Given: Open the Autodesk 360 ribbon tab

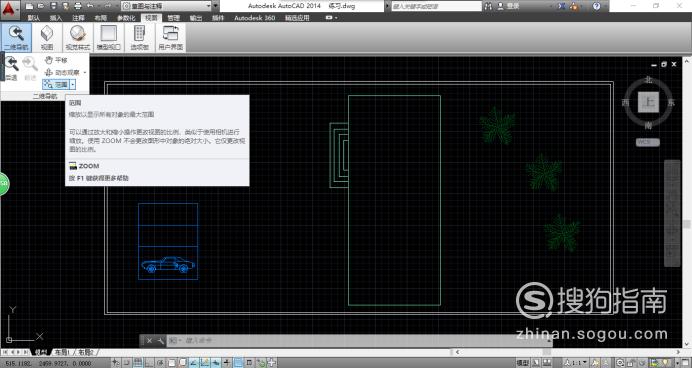Looking at the screenshot, I should [x=255, y=18].
